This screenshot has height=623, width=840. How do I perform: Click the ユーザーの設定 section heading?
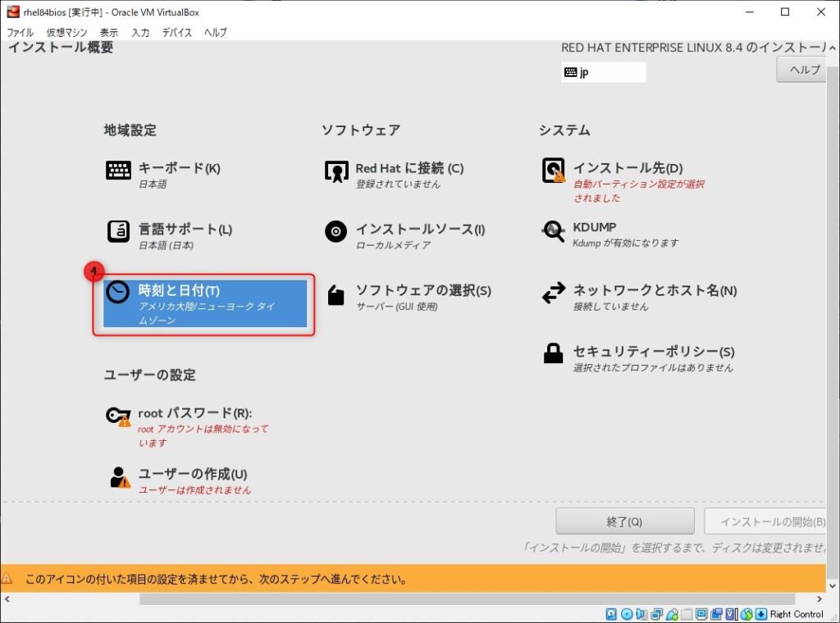pos(150,375)
